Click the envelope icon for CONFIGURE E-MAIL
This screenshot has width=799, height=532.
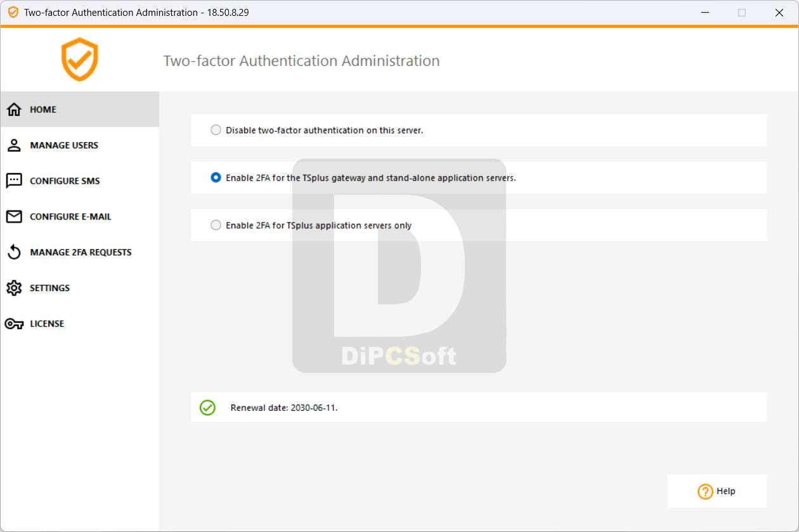(14, 217)
